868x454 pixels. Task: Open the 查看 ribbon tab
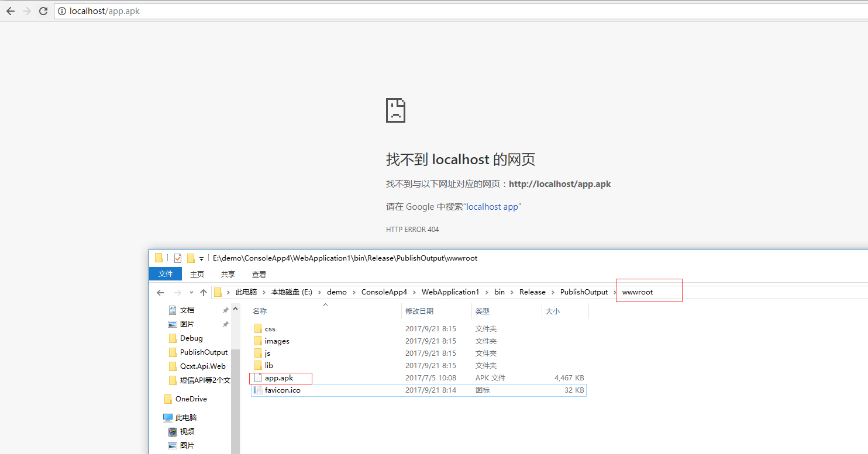[x=259, y=274]
